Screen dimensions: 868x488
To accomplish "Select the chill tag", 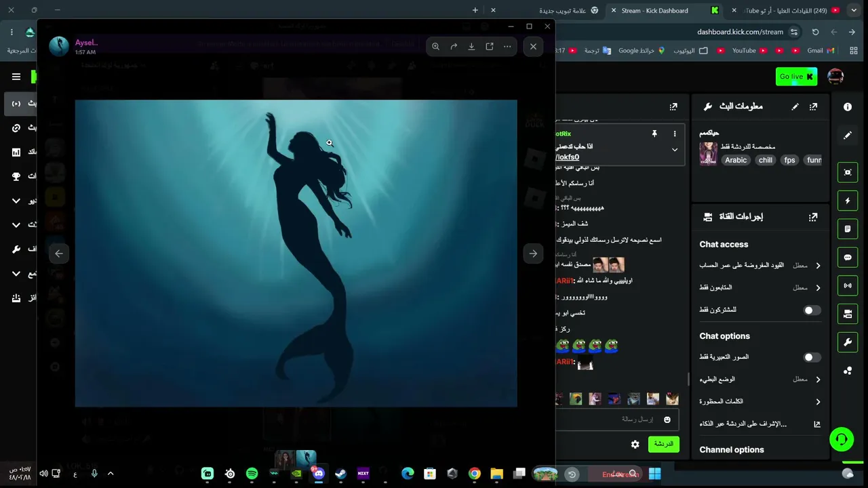I will [x=766, y=160].
